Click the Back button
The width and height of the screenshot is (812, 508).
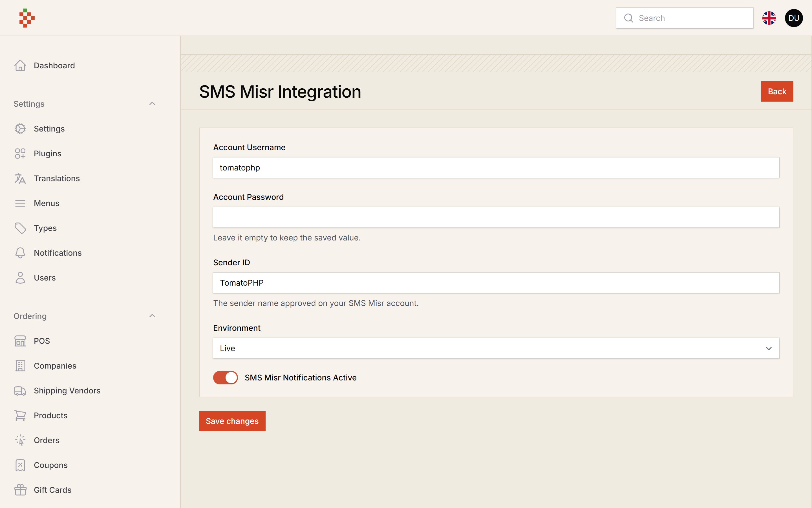tap(777, 91)
